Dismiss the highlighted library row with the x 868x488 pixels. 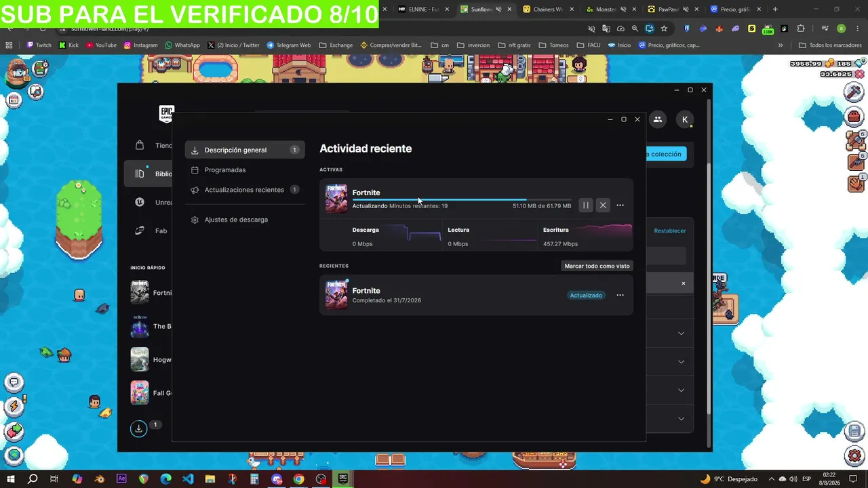(x=684, y=283)
